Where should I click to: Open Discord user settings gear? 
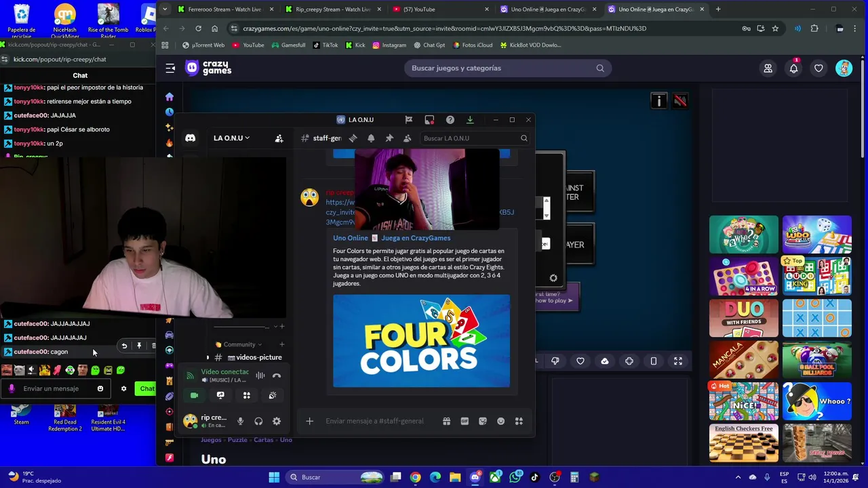click(277, 421)
